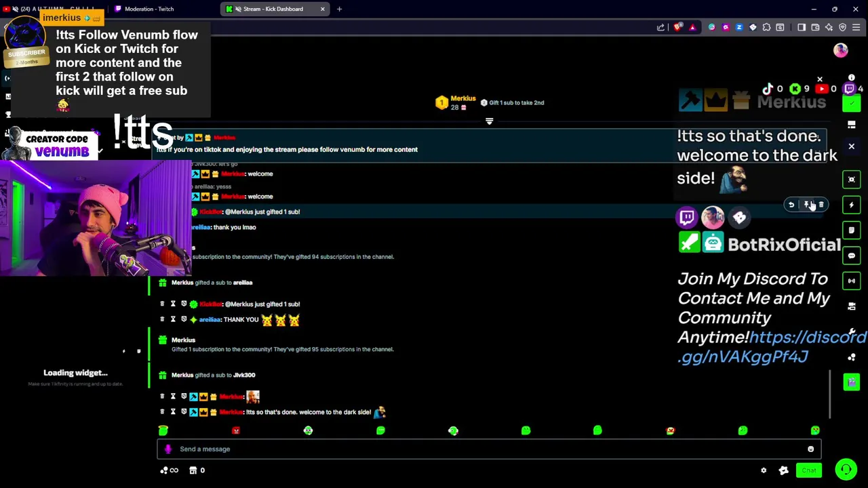Viewport: 868px width, 488px height.
Task: Click the streamer webcam thumbnail
Action: point(96,218)
